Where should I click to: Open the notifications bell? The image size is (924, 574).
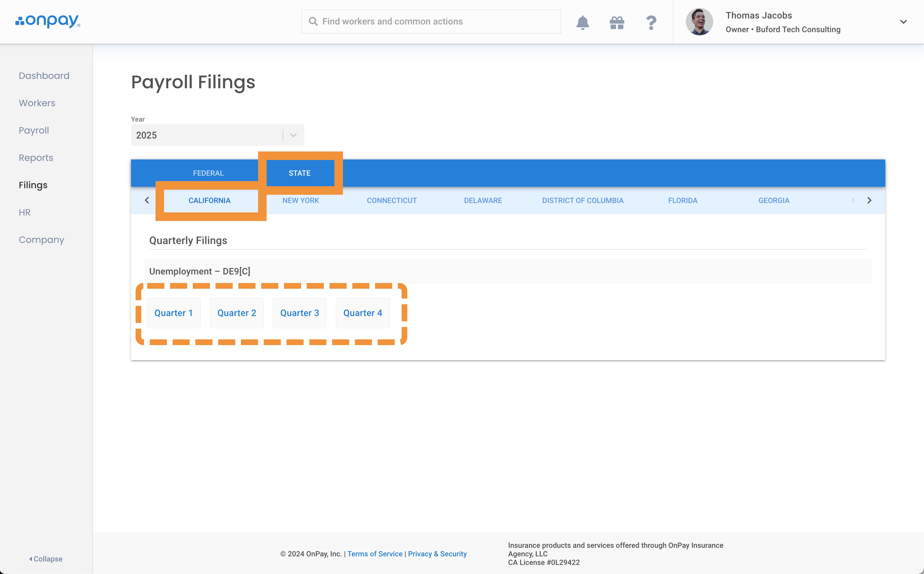tap(582, 22)
